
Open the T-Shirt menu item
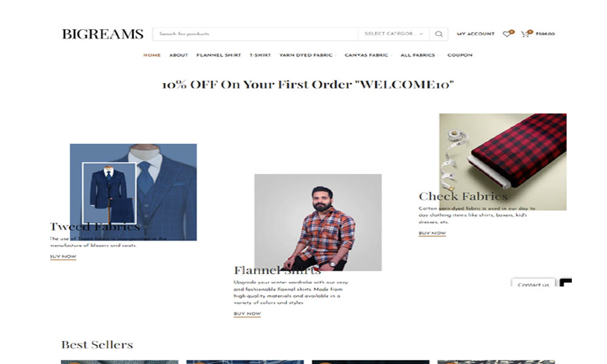point(260,55)
